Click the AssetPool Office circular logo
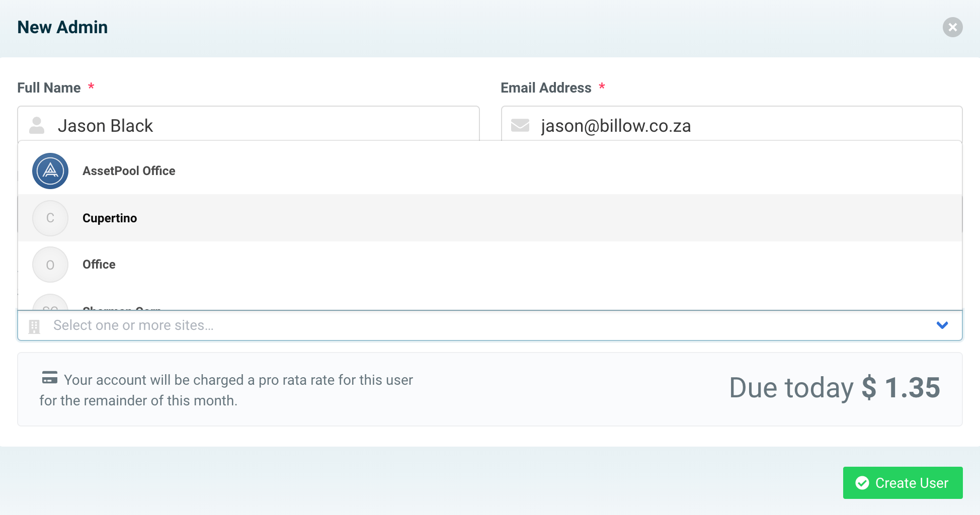The image size is (980, 515). coord(50,170)
